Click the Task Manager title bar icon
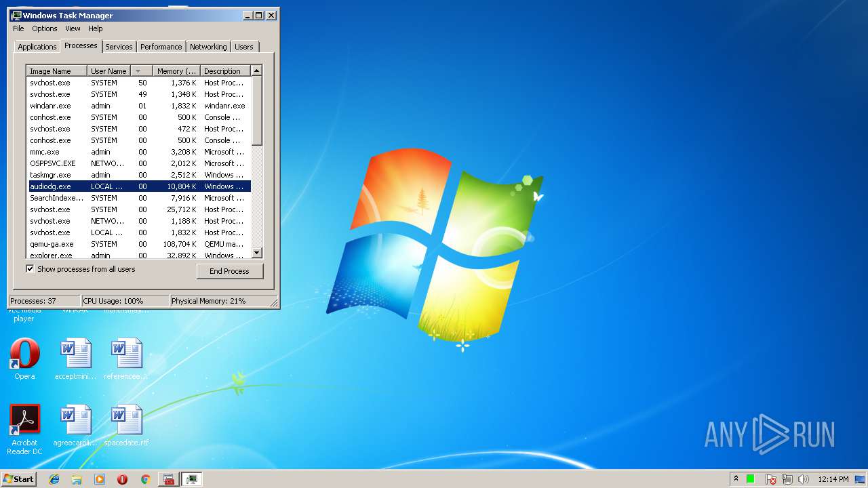The image size is (868, 488). [x=16, y=15]
